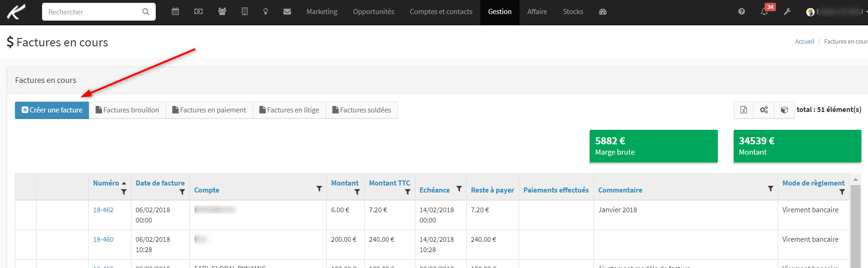Filter the Mode de règlement column
The image size is (868, 268).
point(842,192)
